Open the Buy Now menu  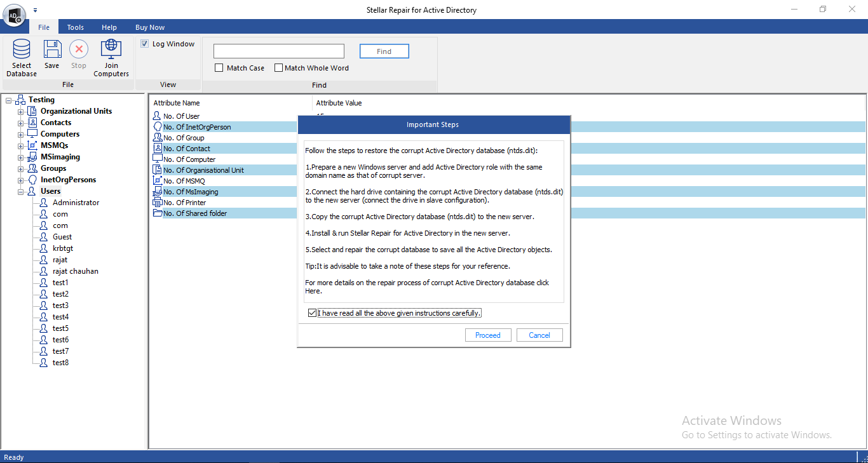click(x=150, y=27)
